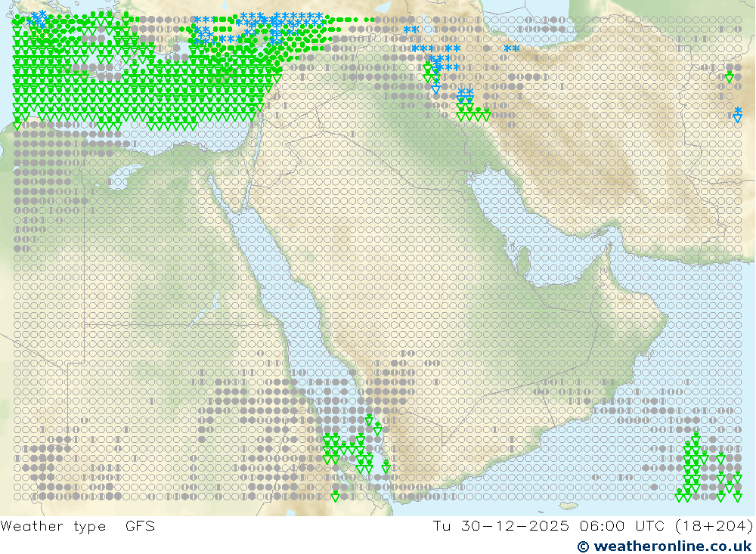Image resolution: width=756 pixels, height=554 pixels.
Task: Click the '(18+204)' forecast run text
Action: coord(715,526)
